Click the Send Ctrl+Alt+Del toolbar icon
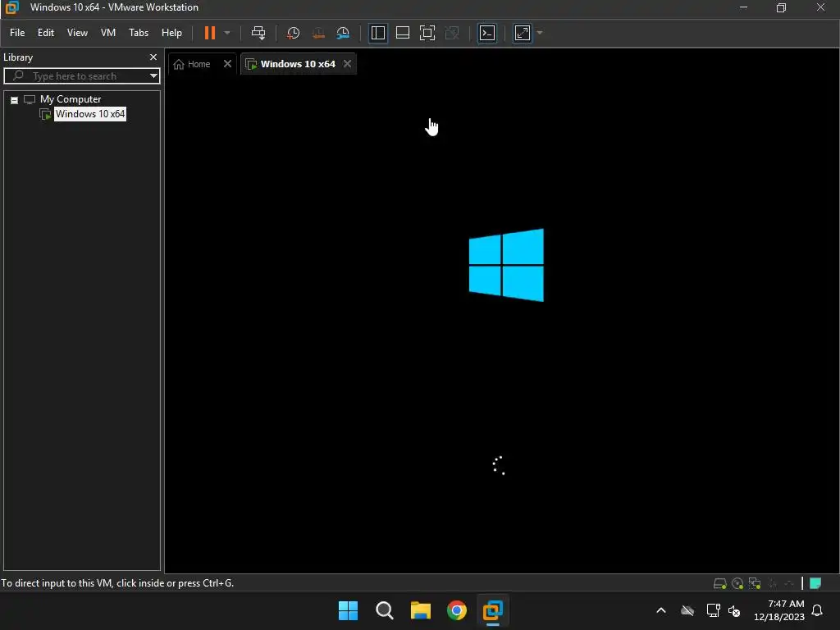 [x=258, y=33]
